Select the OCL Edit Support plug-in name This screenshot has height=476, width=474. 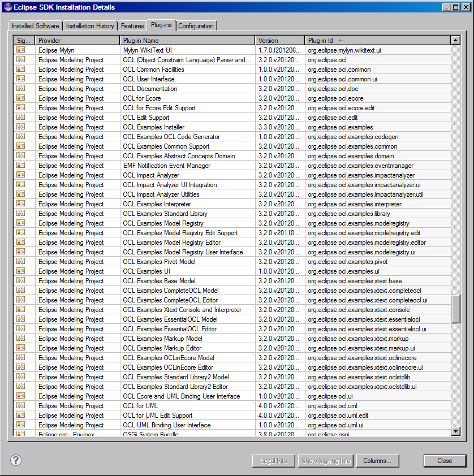pyautogui.click(x=146, y=117)
